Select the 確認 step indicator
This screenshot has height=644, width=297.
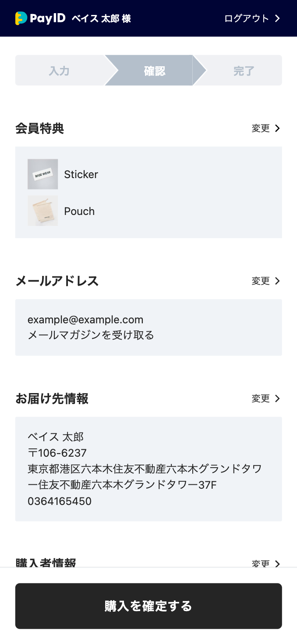[154, 70]
